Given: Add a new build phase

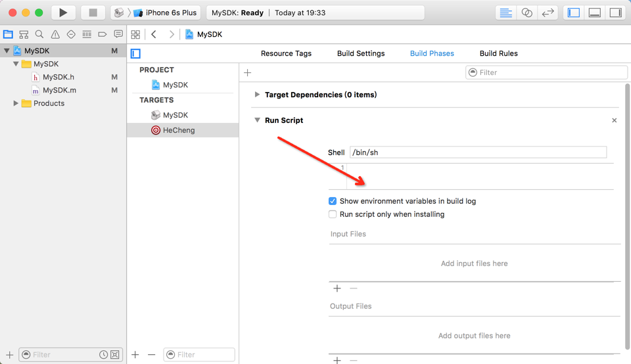Looking at the screenshot, I should (248, 73).
